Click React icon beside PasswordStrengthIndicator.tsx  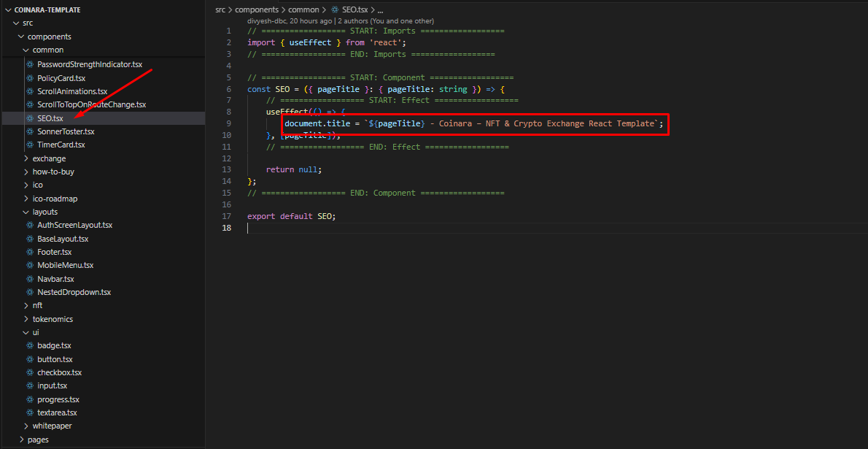(31, 65)
